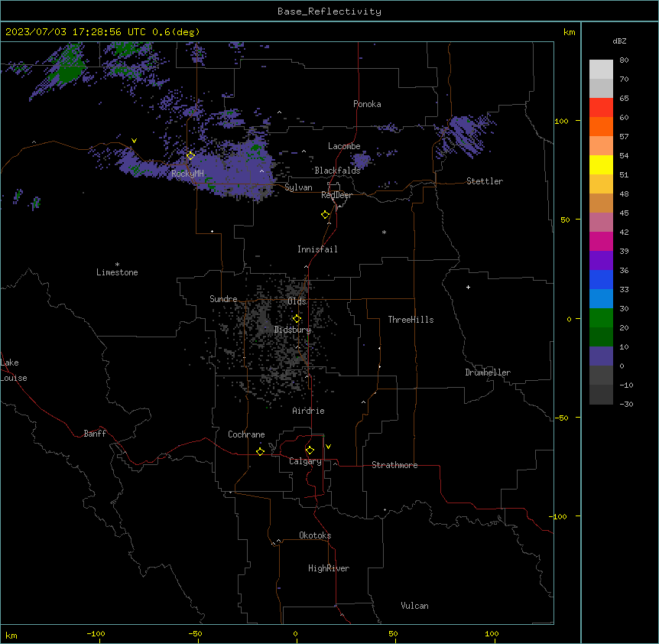This screenshot has height=644, width=659.
Task: Click the 80 value on dBZ legend
Action: pos(624,60)
